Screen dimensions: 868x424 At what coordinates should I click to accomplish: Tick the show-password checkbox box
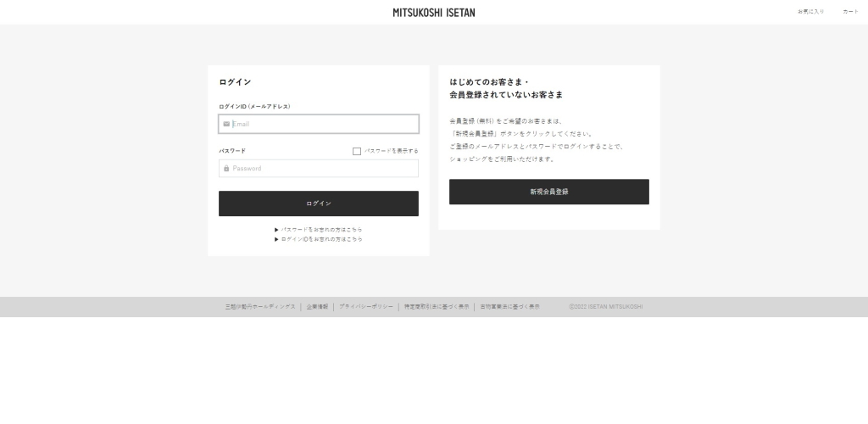[357, 151]
